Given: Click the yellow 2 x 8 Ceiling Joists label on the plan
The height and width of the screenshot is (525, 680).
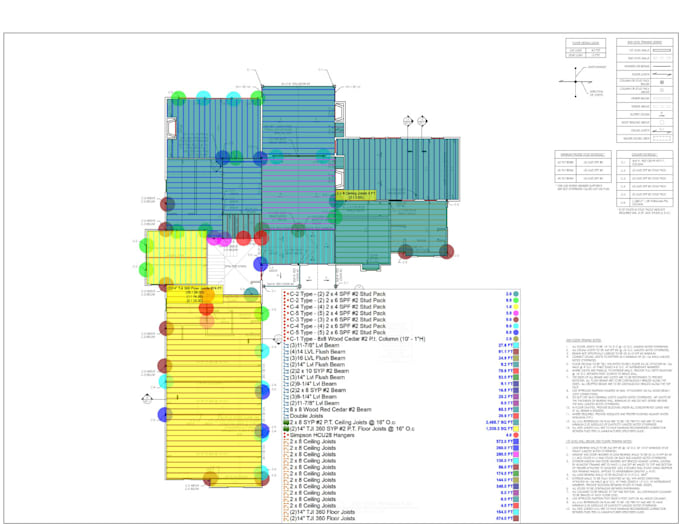Looking at the screenshot, I should click(356, 195).
